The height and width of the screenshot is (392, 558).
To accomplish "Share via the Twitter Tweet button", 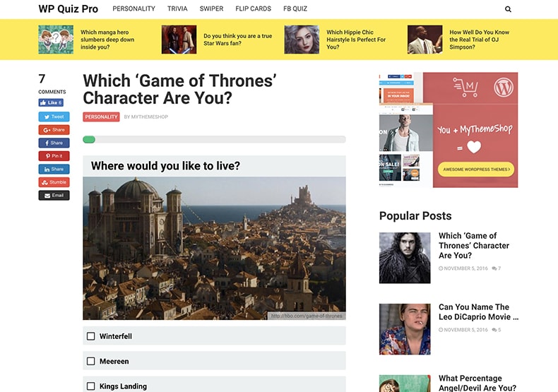I will pyautogui.click(x=54, y=117).
